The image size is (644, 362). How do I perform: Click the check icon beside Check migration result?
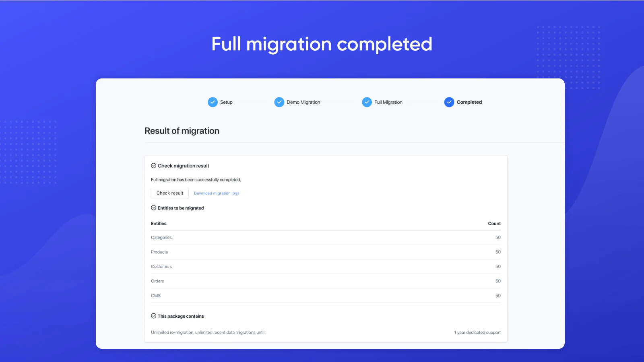click(x=153, y=166)
